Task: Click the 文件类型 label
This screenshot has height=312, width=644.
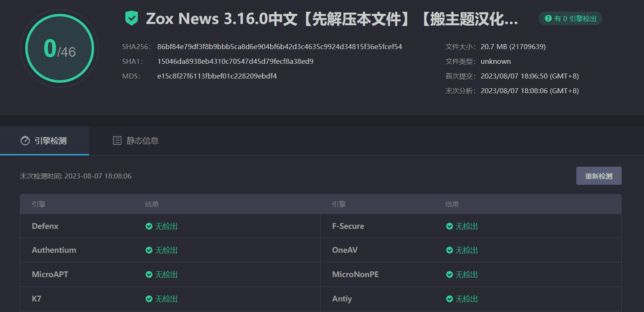Action: [462, 61]
